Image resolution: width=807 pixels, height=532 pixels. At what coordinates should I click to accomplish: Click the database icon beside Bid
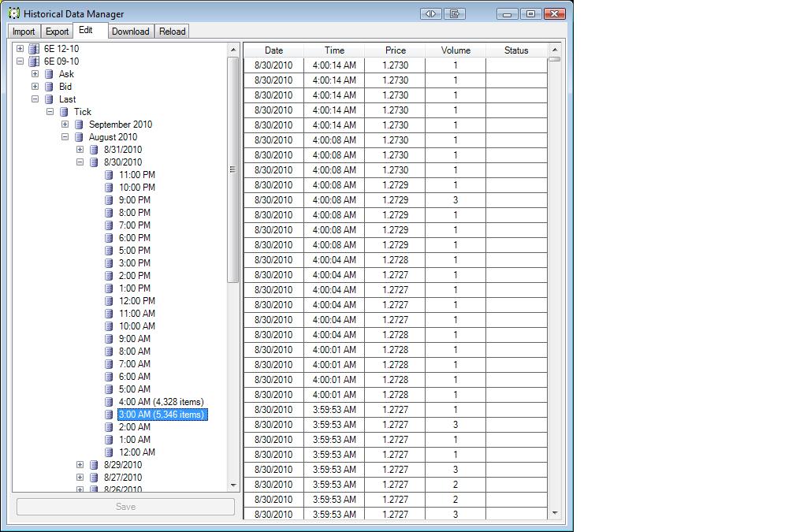coord(50,87)
